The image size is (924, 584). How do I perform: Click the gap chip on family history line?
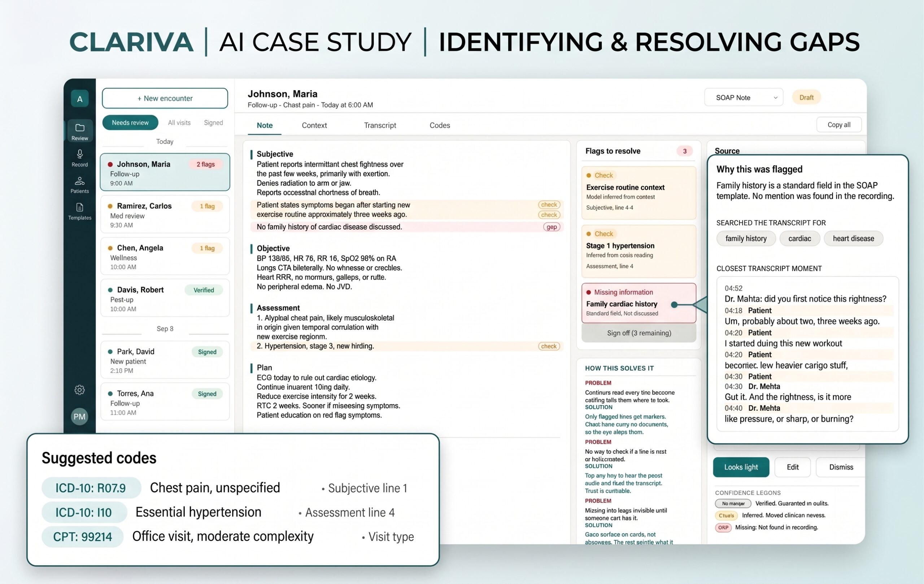click(x=552, y=227)
